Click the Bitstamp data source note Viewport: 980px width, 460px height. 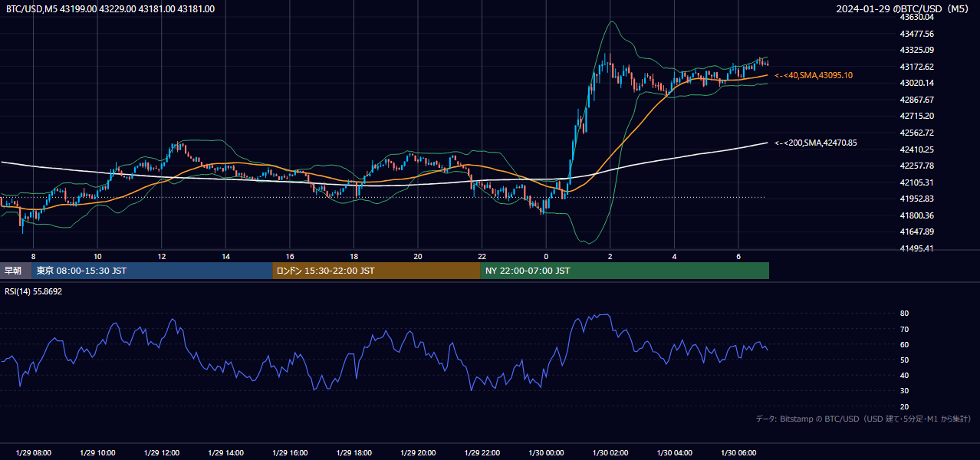[x=863, y=419]
